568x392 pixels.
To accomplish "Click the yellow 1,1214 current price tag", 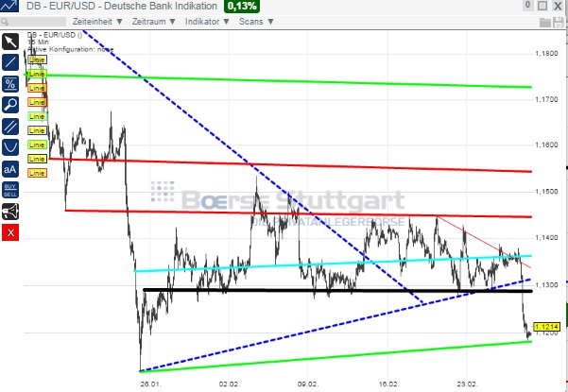I will point(546,327).
